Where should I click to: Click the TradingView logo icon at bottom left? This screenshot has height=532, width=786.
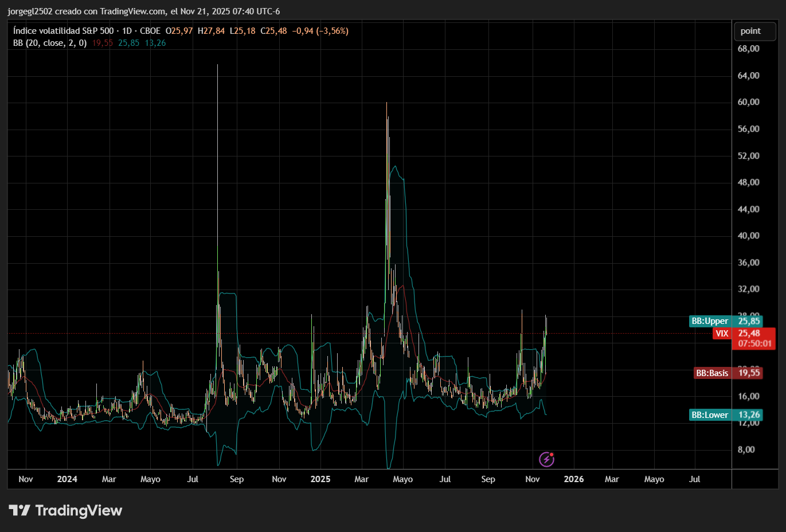pyautogui.click(x=19, y=510)
